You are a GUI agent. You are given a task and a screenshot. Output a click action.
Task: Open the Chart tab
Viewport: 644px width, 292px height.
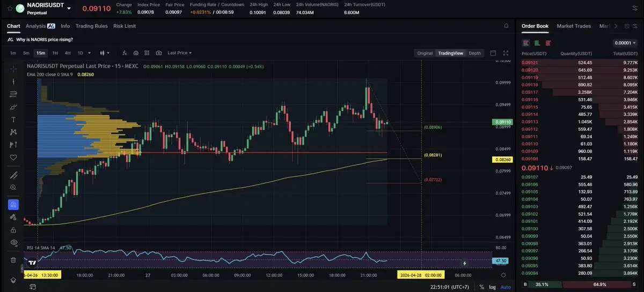pyautogui.click(x=13, y=26)
